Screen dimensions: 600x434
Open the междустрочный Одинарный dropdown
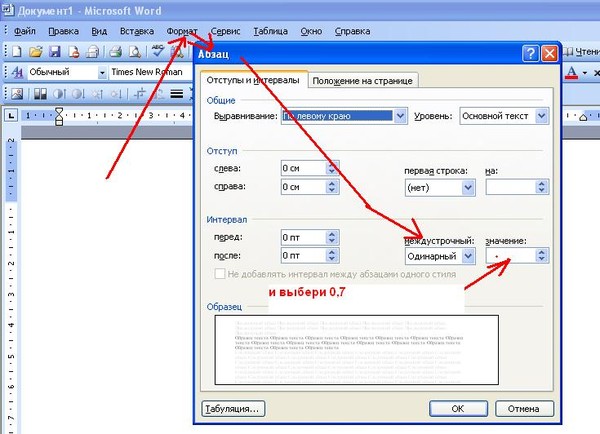click(x=468, y=256)
